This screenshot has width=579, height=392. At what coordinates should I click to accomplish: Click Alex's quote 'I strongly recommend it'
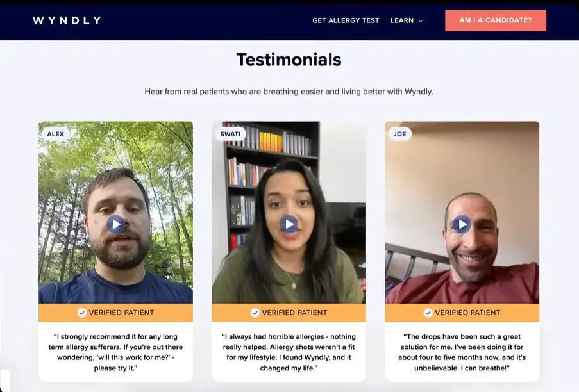coord(115,352)
